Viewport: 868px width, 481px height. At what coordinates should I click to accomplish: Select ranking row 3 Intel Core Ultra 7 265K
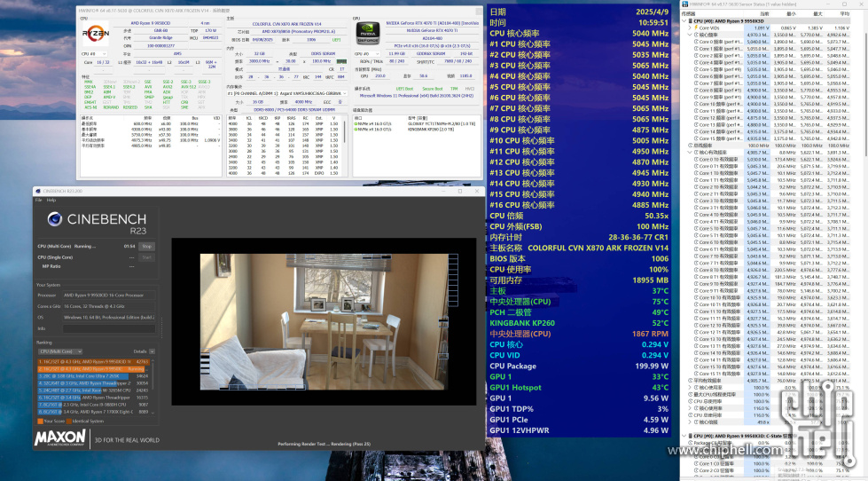pos(94,375)
